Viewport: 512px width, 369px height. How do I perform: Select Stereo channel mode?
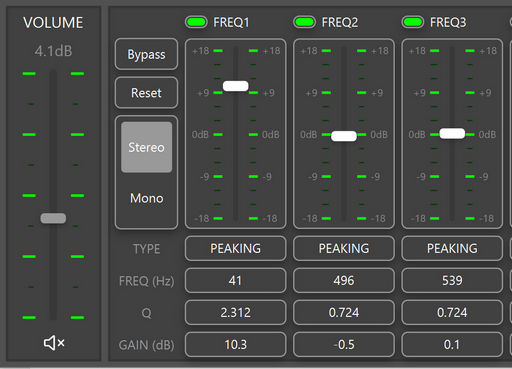coord(147,147)
